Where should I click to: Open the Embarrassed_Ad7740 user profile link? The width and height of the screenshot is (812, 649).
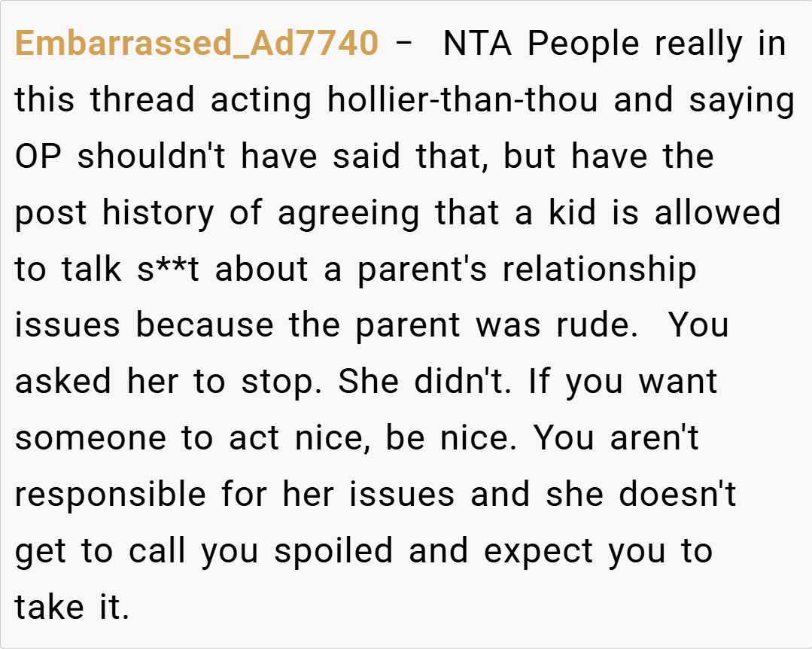point(196,44)
